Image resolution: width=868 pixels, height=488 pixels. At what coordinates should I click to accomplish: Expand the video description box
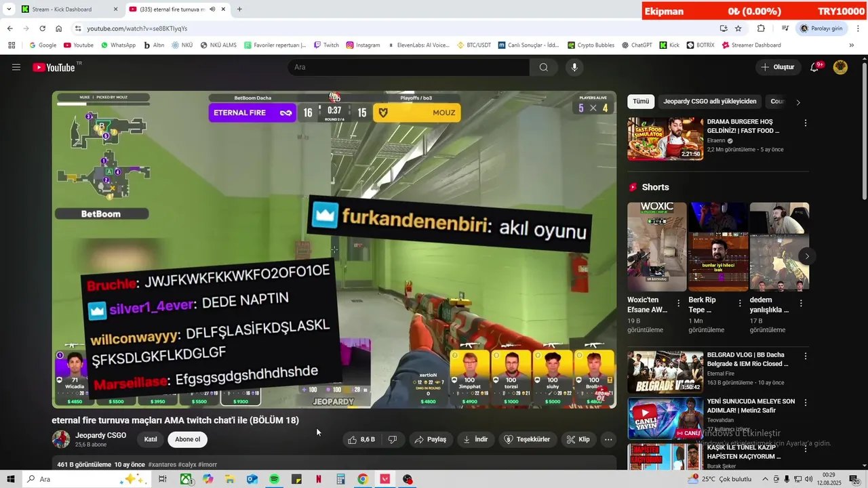(334, 464)
